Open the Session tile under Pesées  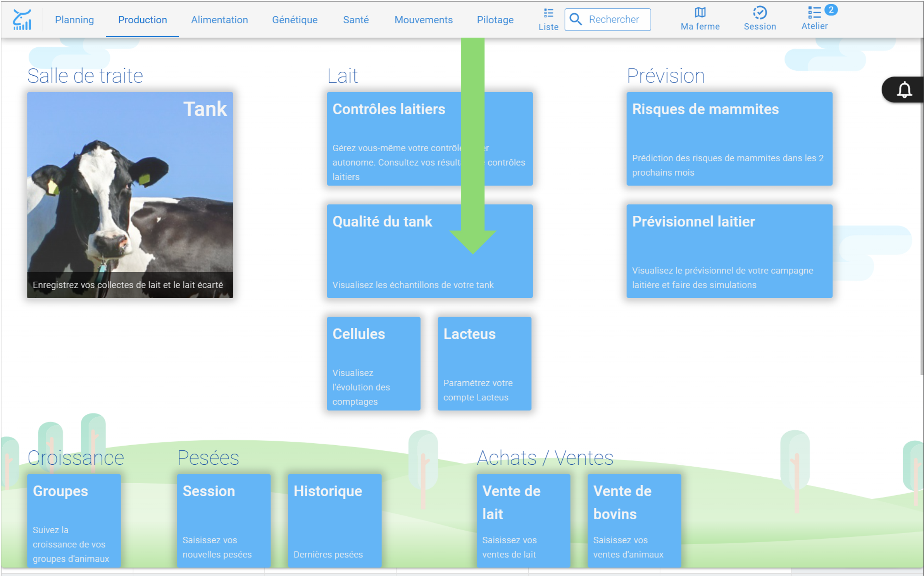point(224,521)
